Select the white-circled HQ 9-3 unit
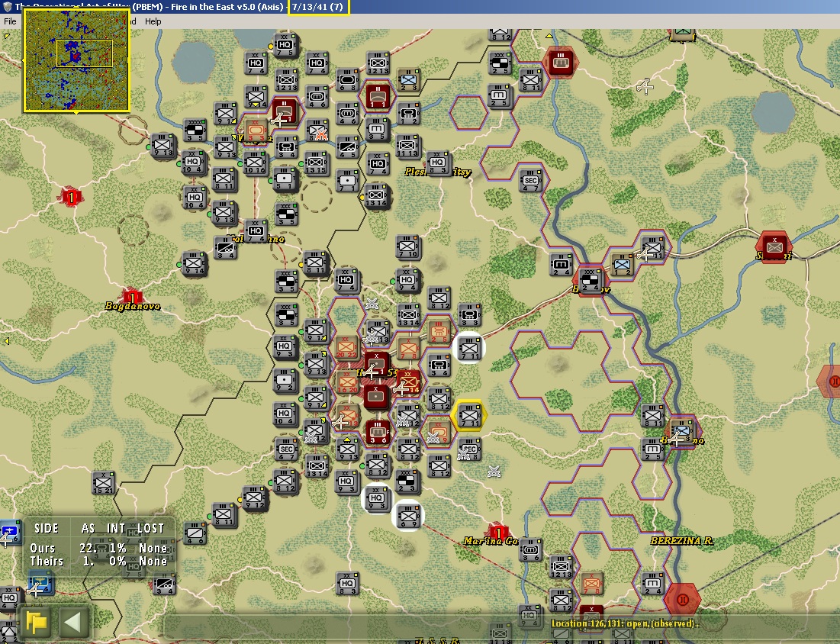840x644 pixels. [x=377, y=498]
